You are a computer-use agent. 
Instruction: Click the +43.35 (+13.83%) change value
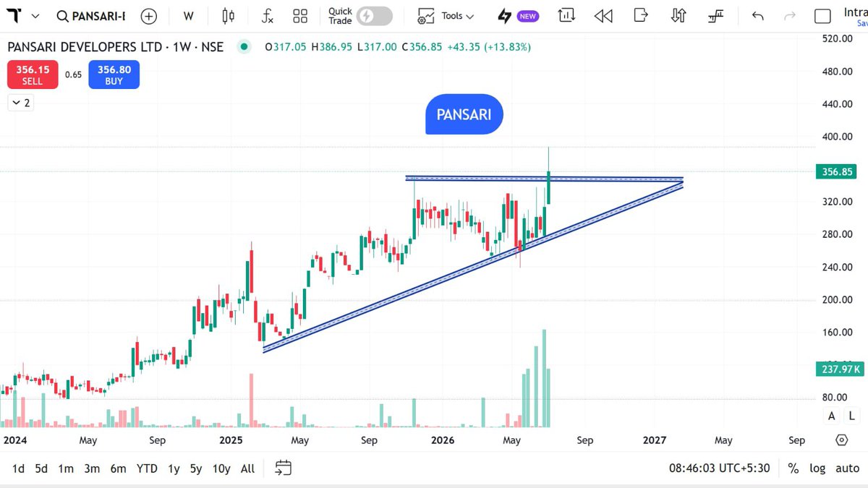point(488,47)
